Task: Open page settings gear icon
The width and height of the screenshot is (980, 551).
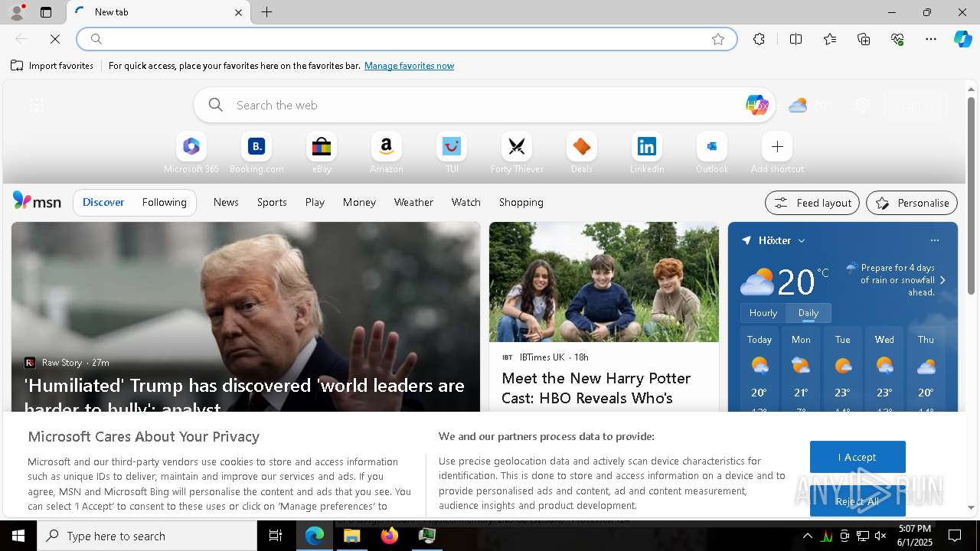Action: [x=863, y=106]
